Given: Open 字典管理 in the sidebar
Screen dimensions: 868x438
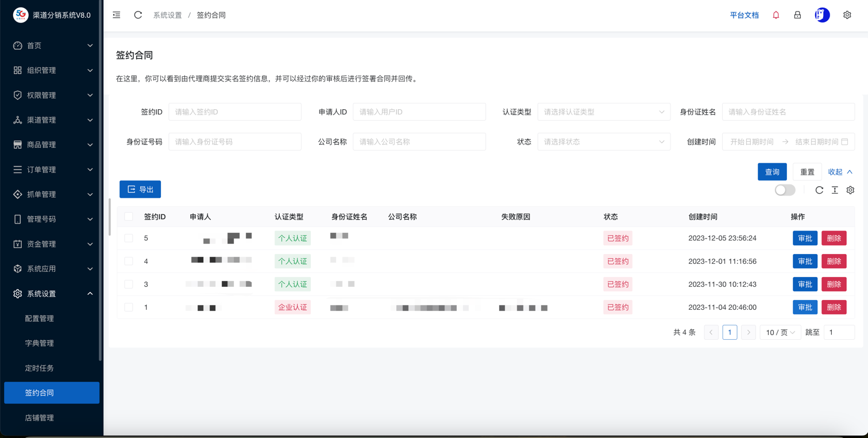Looking at the screenshot, I should pyautogui.click(x=40, y=343).
